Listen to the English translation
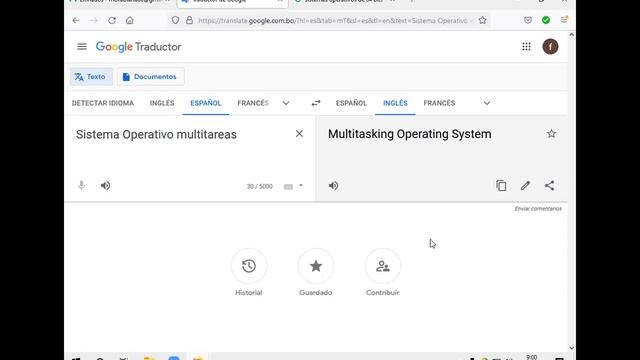 [x=333, y=185]
